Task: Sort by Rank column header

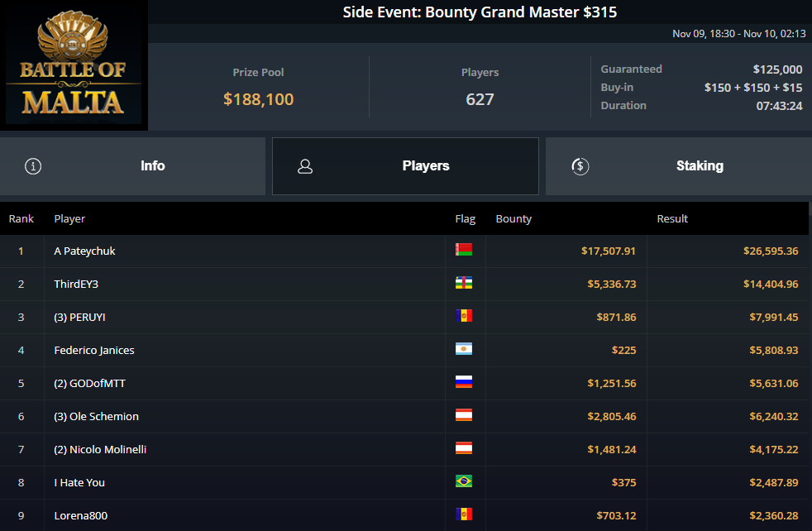Action: (21, 219)
